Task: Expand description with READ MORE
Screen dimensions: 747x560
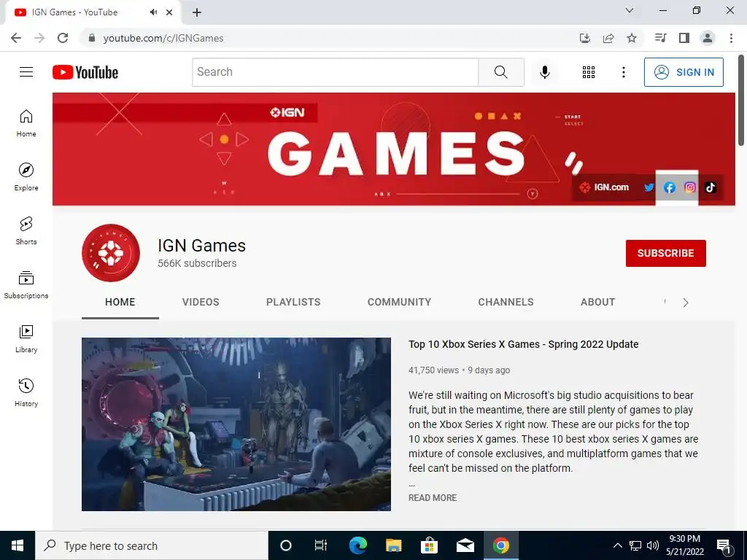Action: [x=433, y=497]
